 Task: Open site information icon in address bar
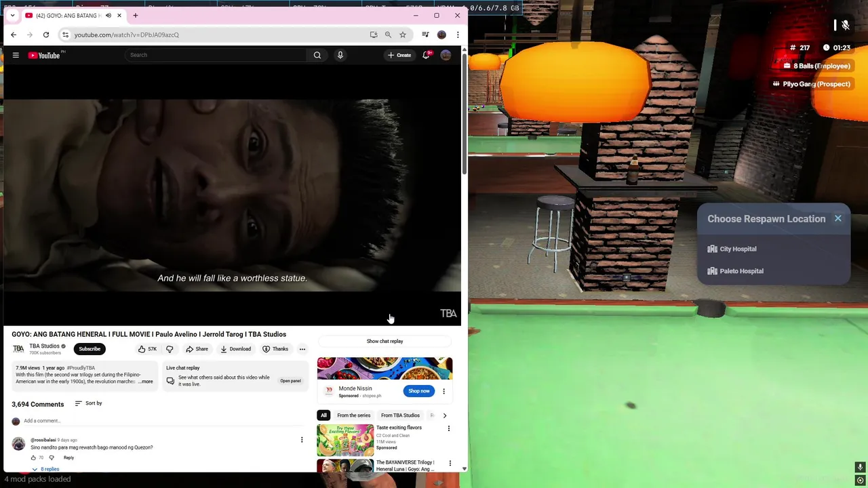pyautogui.click(x=65, y=35)
